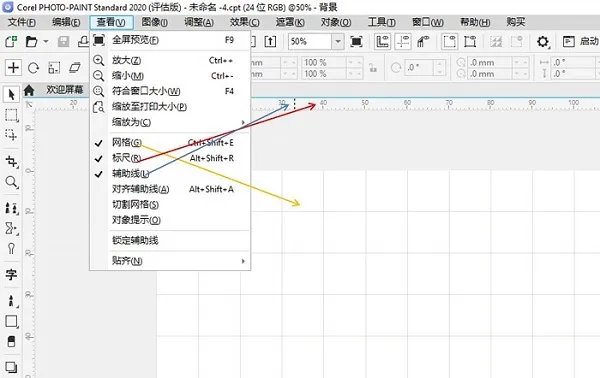The image size is (600, 378).
Task: Select the Eraser tool
Action: click(11, 341)
